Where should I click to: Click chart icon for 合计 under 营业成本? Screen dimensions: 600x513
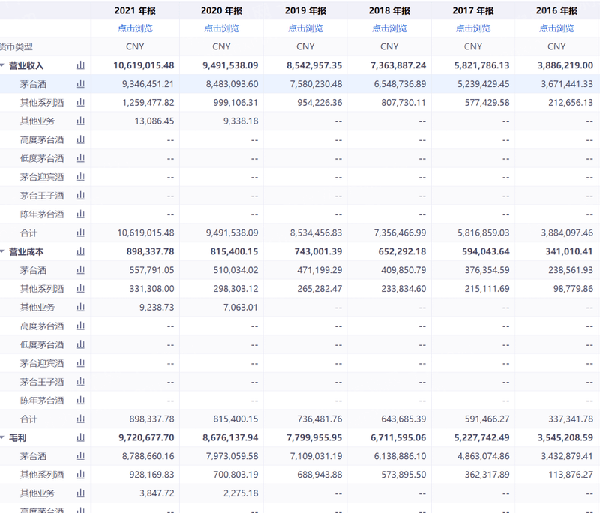pyautogui.click(x=81, y=418)
